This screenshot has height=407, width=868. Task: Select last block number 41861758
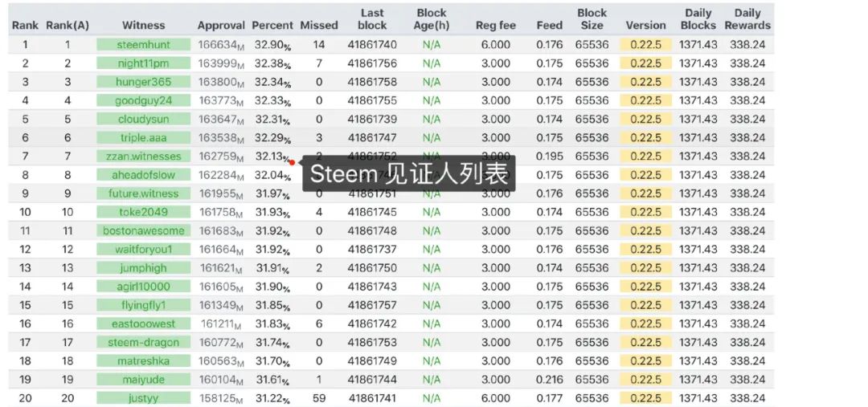pyautogui.click(x=372, y=82)
